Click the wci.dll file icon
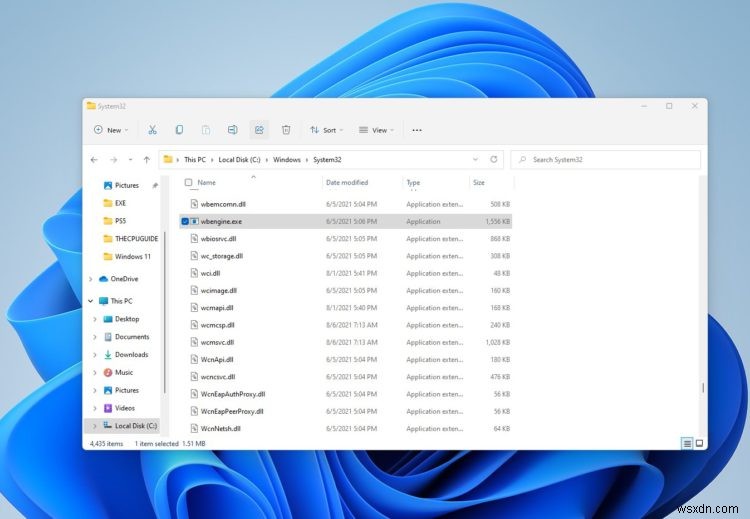This screenshot has width=750, height=519. coord(194,273)
